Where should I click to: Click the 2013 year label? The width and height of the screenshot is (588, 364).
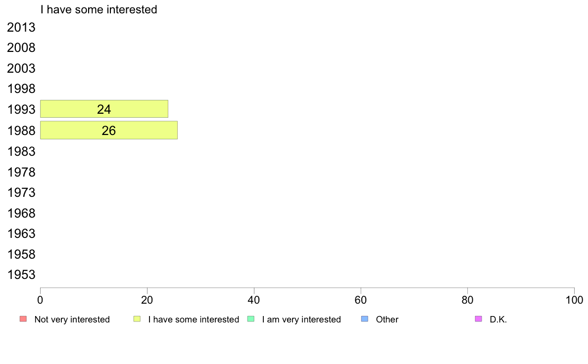click(x=21, y=27)
